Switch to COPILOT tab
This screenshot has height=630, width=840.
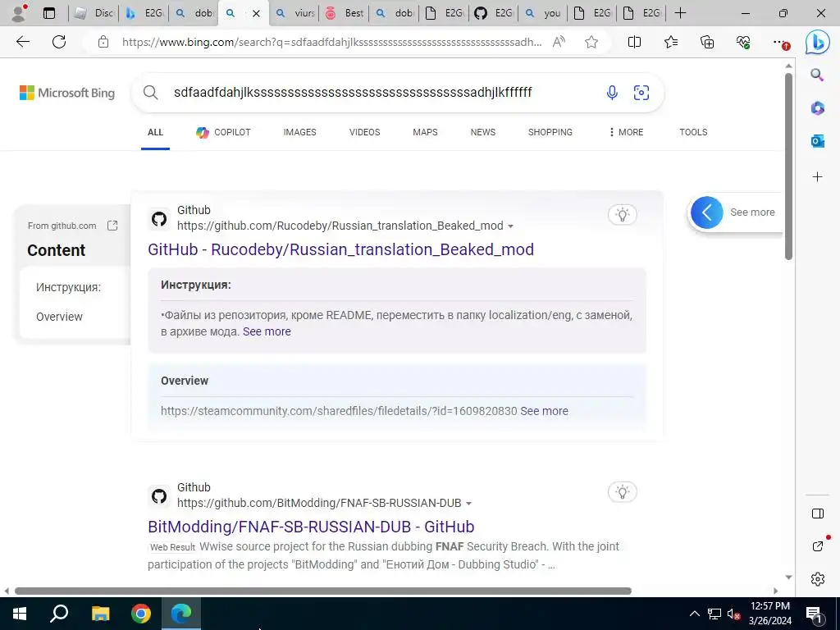point(223,132)
